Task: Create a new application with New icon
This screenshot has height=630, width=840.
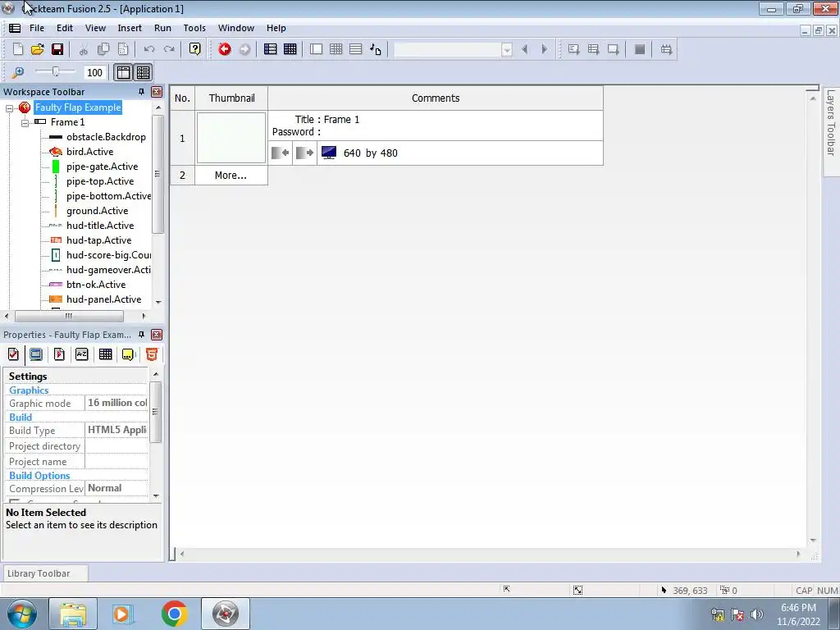Action: pos(18,49)
